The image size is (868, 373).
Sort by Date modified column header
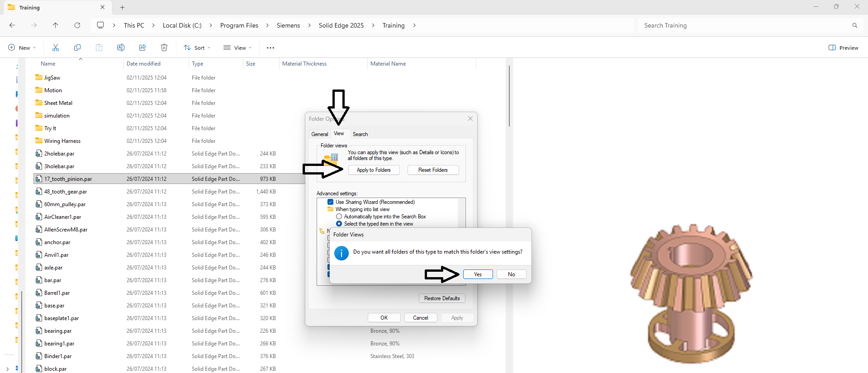click(x=143, y=64)
